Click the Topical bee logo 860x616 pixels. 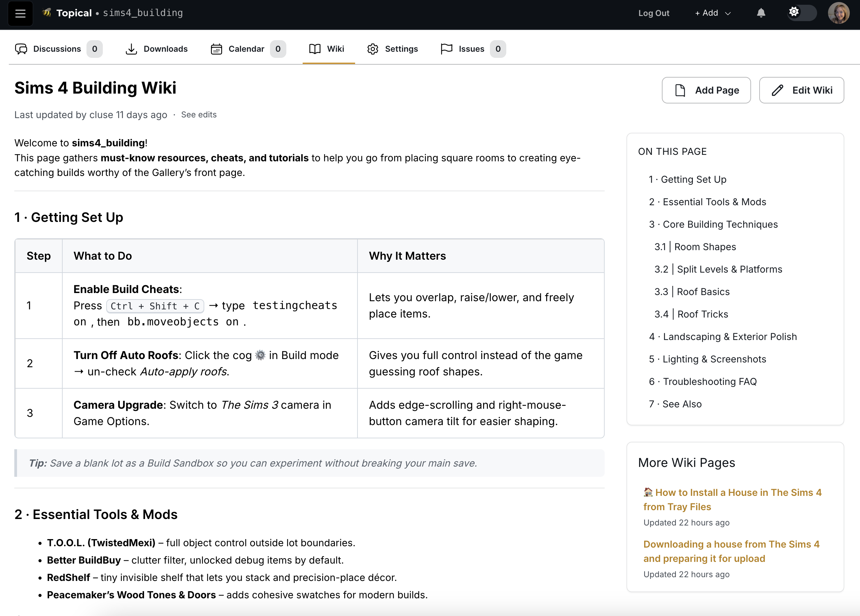(x=47, y=13)
